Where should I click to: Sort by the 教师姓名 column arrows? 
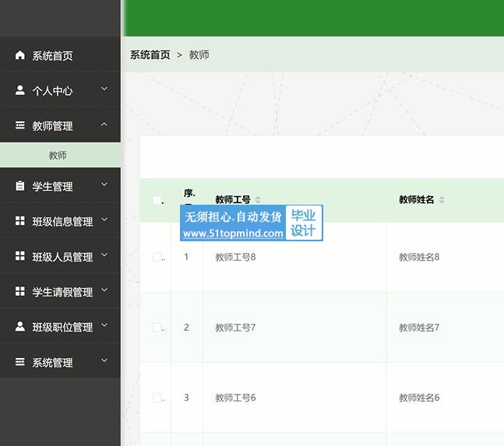pos(442,200)
